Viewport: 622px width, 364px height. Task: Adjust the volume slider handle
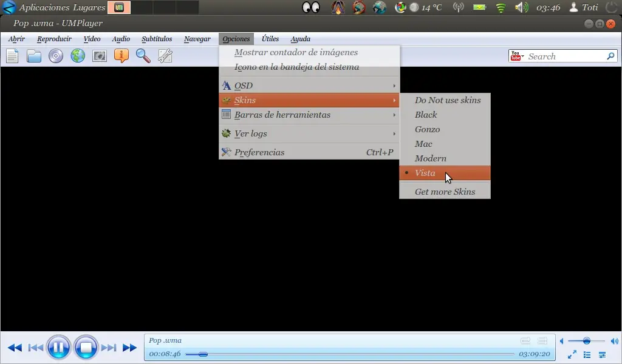click(587, 340)
